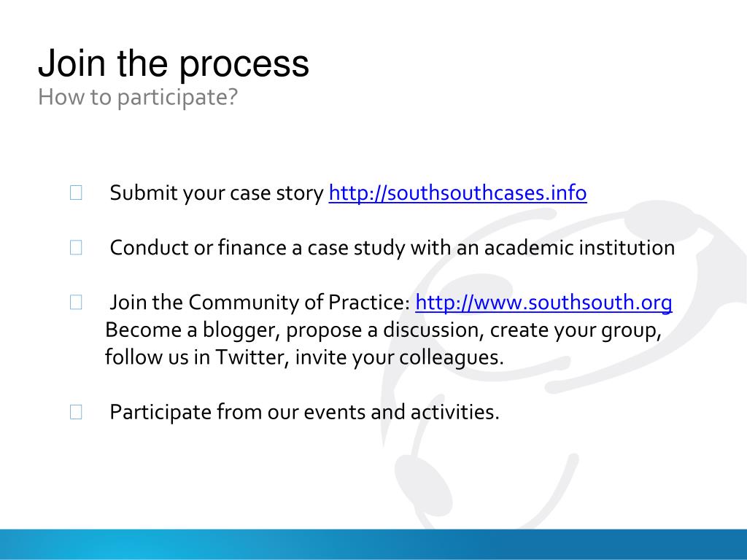Click the words academic institution
Screen dimensions: 747x560
(579, 248)
